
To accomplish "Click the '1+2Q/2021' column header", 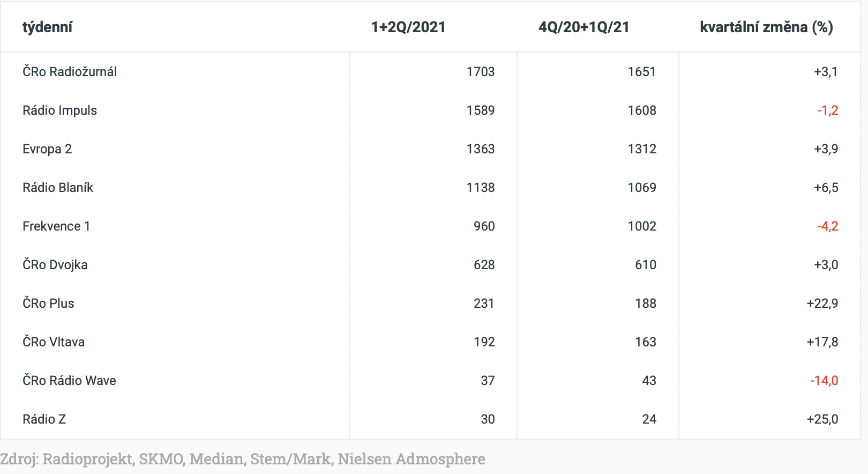I will pyautogui.click(x=408, y=27).
